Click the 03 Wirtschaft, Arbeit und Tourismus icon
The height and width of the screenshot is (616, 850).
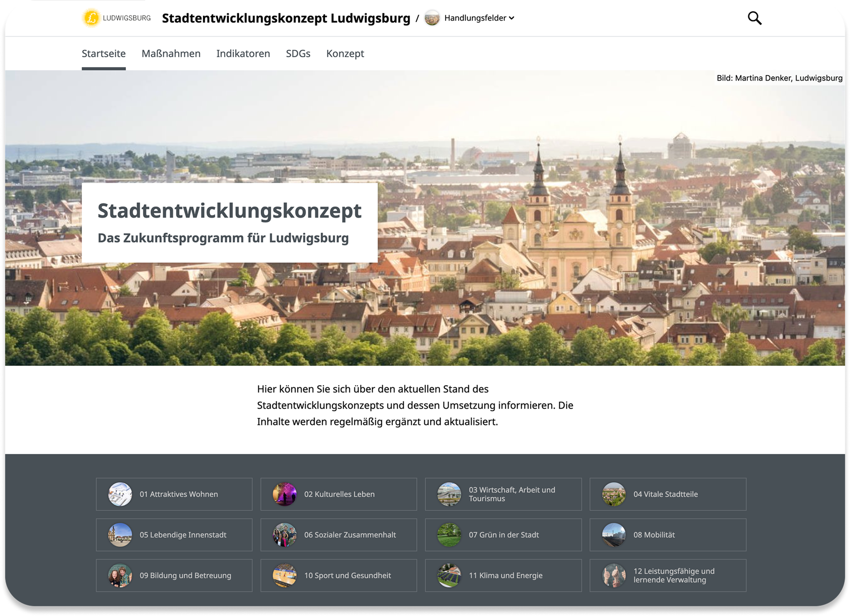[x=449, y=494]
